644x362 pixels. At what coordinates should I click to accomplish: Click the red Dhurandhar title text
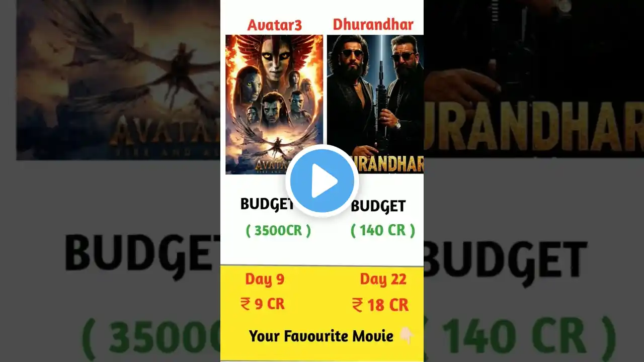coord(373,24)
